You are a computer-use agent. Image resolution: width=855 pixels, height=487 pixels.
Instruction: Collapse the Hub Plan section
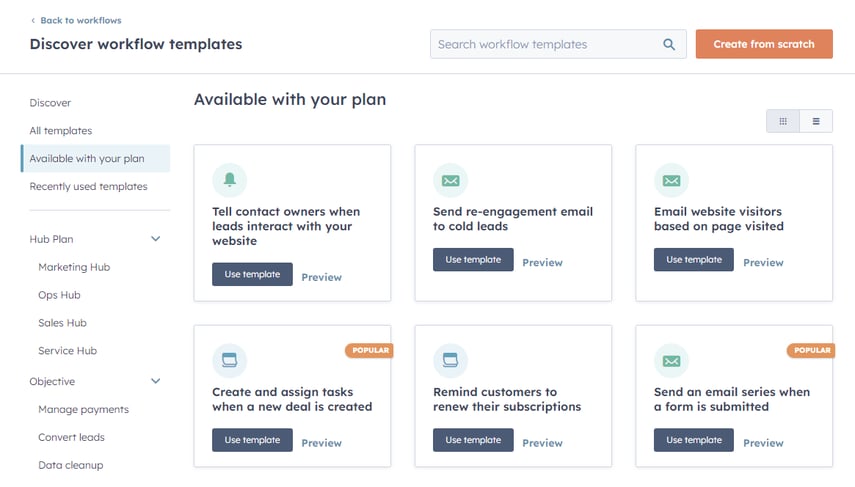[x=155, y=239]
